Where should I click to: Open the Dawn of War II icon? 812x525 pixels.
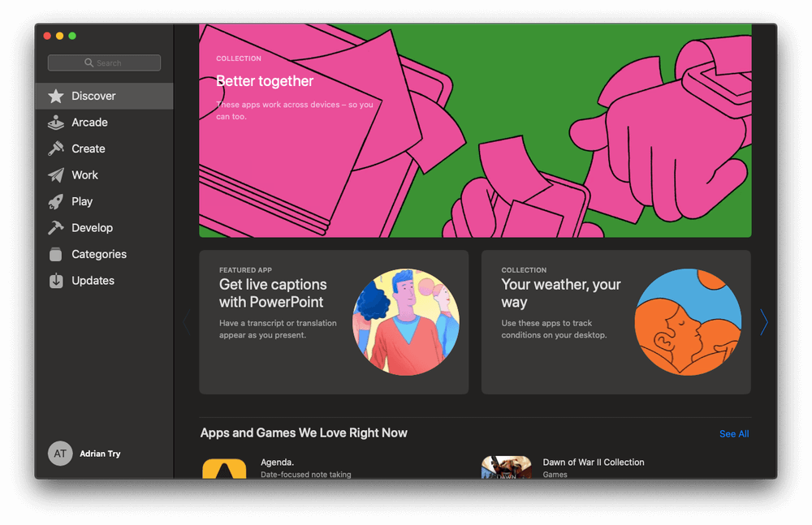coord(506,467)
